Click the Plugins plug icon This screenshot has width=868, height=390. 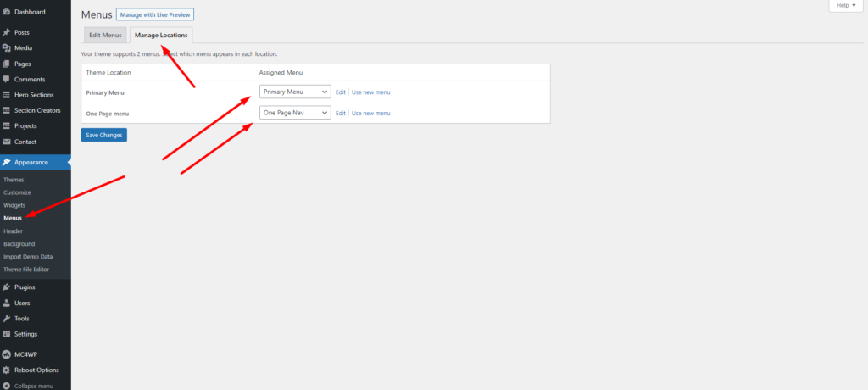tap(7, 287)
